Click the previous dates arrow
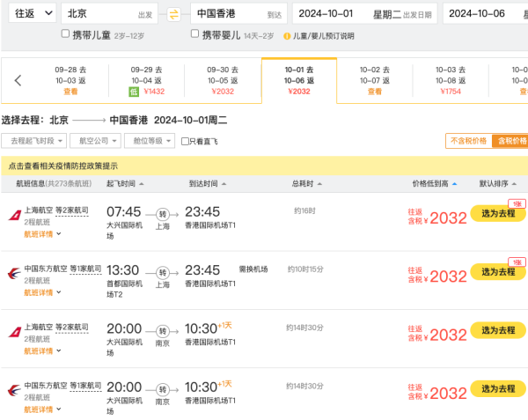 (18, 80)
